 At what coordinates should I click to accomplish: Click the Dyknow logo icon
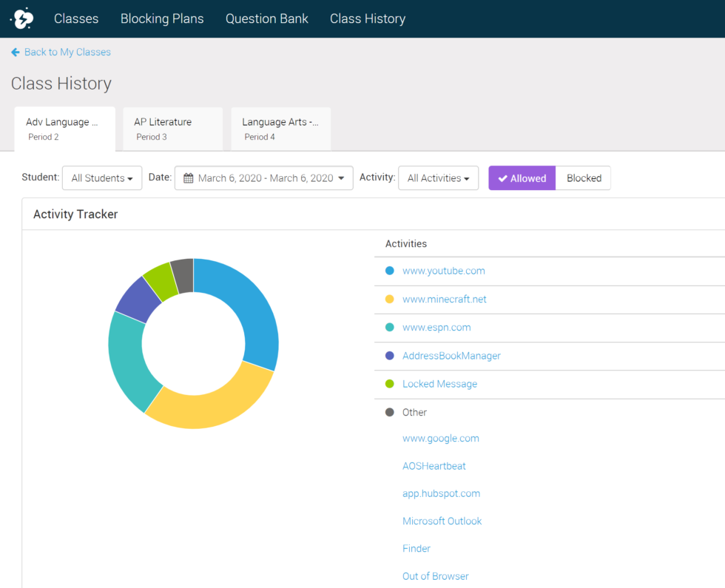click(x=21, y=18)
